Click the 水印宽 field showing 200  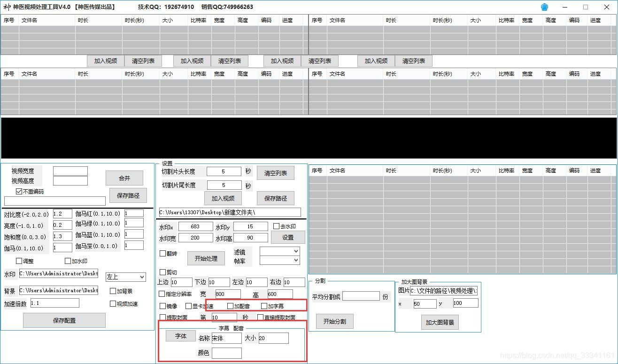(x=195, y=238)
